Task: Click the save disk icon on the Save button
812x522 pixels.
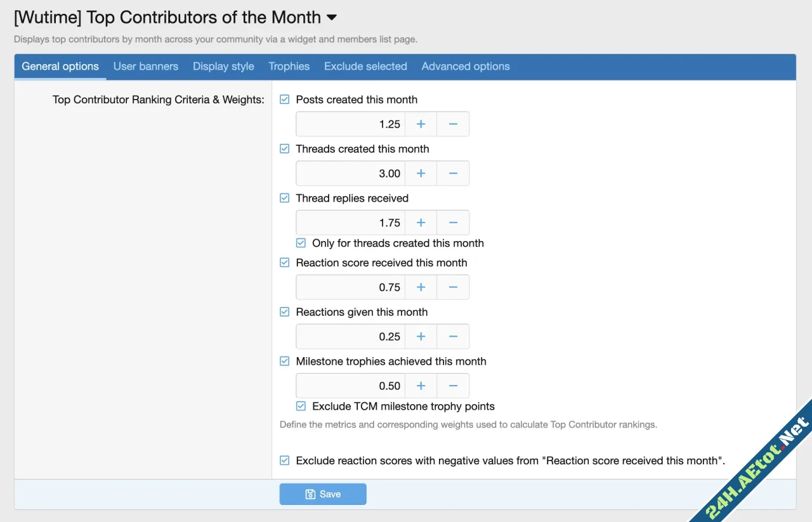Action: coord(310,493)
